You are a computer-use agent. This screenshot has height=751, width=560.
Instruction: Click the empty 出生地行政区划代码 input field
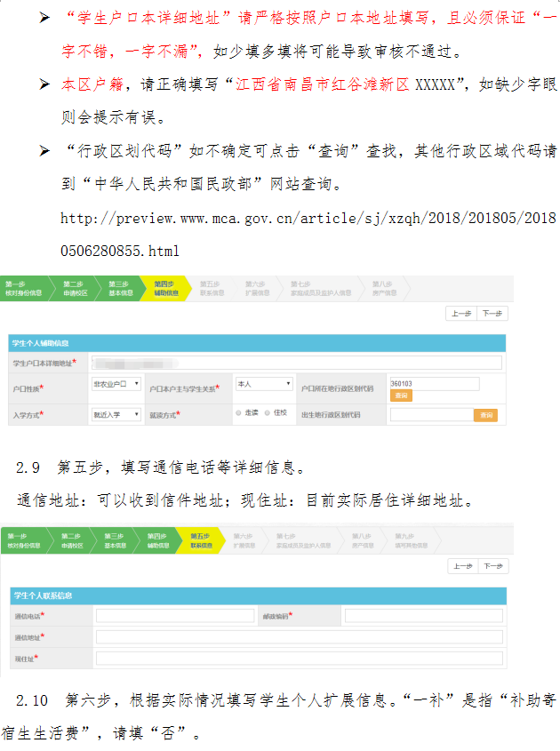[x=432, y=415]
